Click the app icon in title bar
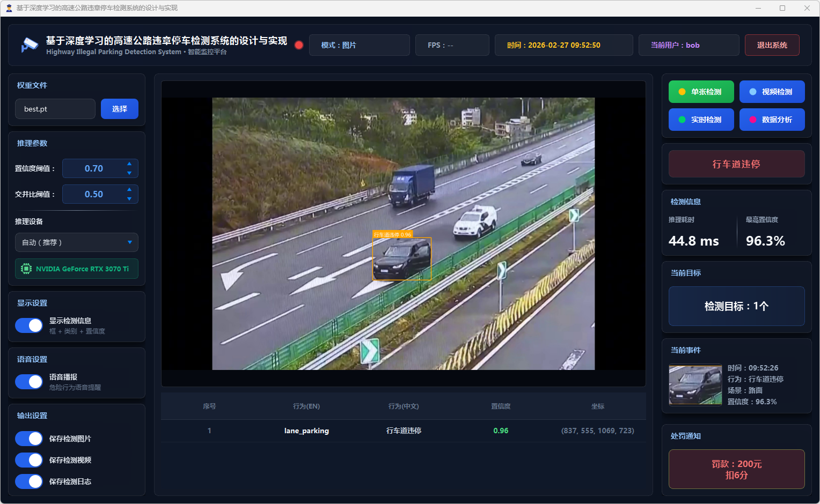The height and width of the screenshot is (504, 820). [9, 8]
